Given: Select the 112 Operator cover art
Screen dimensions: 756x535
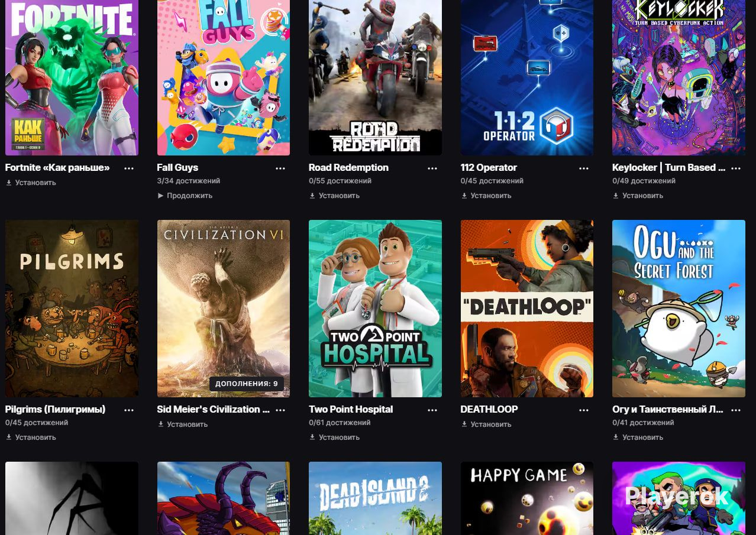Looking at the screenshot, I should point(527,77).
